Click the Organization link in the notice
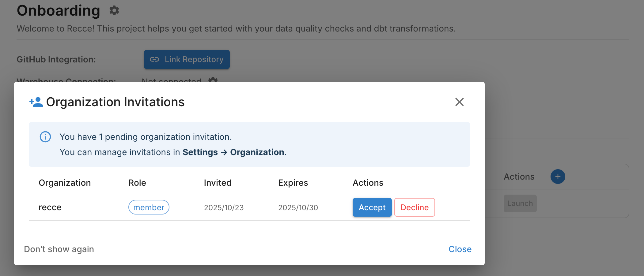 [257, 152]
